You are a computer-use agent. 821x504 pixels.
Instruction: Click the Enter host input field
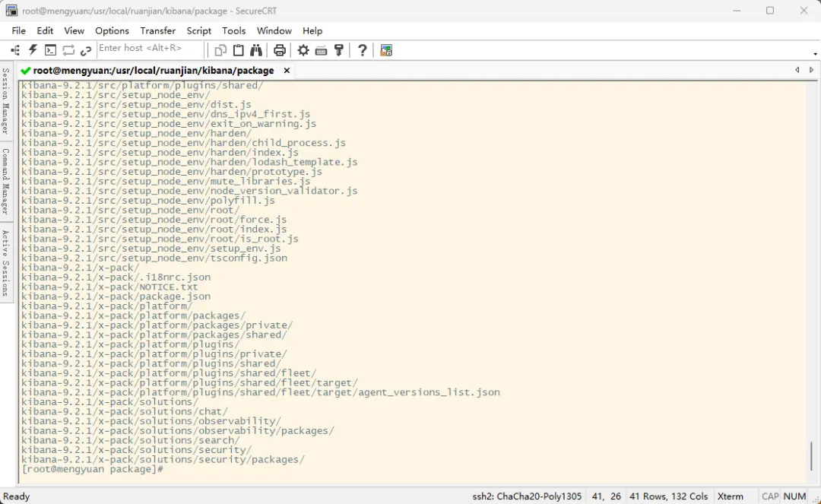pyautogui.click(x=150, y=49)
